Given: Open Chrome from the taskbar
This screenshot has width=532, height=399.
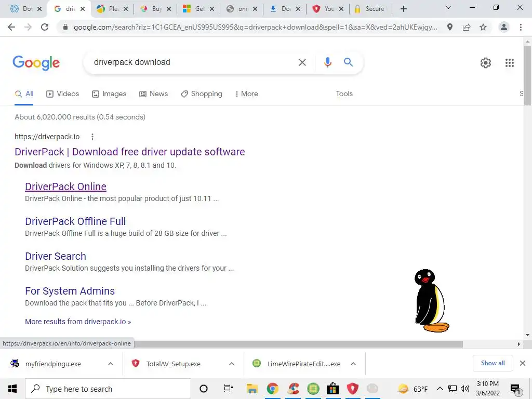Looking at the screenshot, I should 272,389.
